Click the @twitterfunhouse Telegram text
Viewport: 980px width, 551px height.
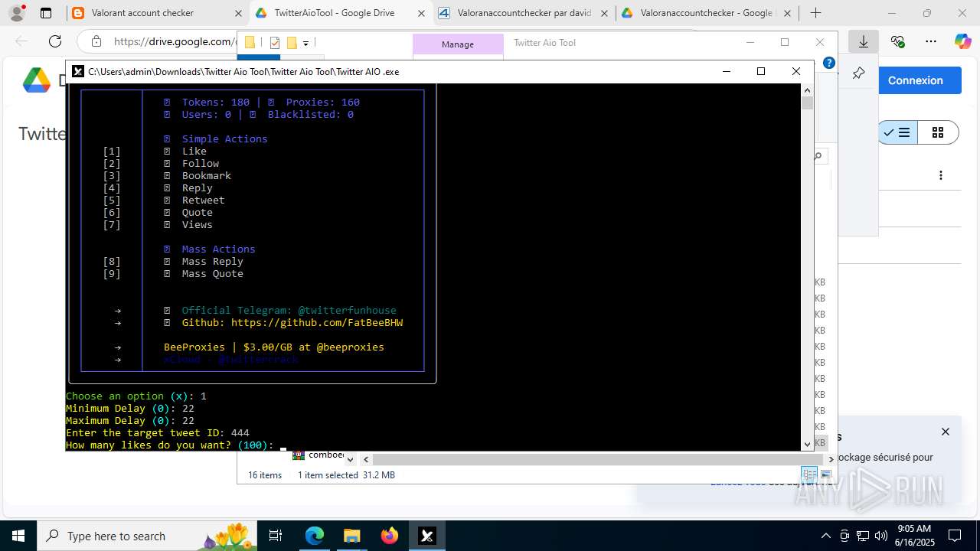347,311
